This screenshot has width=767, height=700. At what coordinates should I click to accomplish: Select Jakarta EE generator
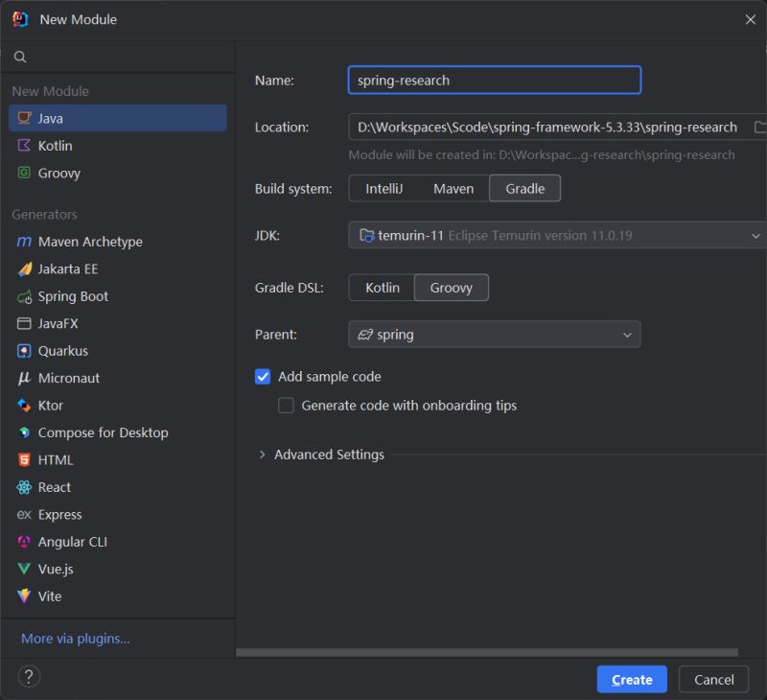pos(118,268)
